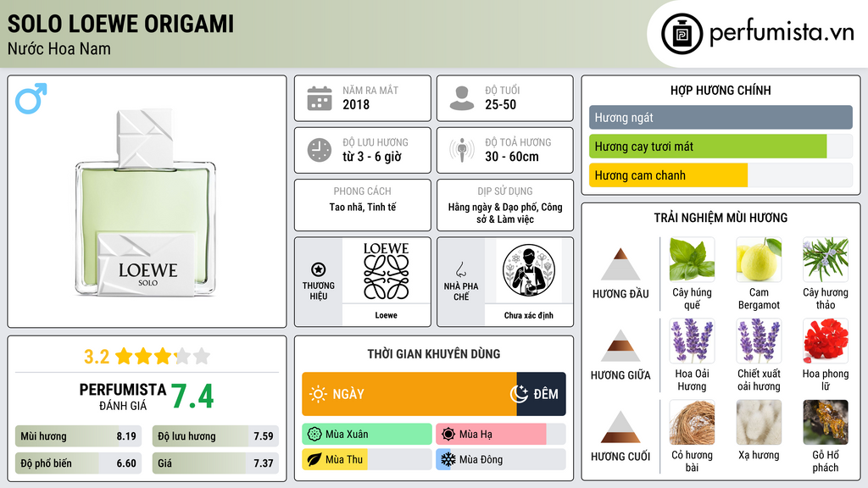Viewport: 868px width, 488px height.
Task: Click the male gender symbol icon
Action: 31,98
